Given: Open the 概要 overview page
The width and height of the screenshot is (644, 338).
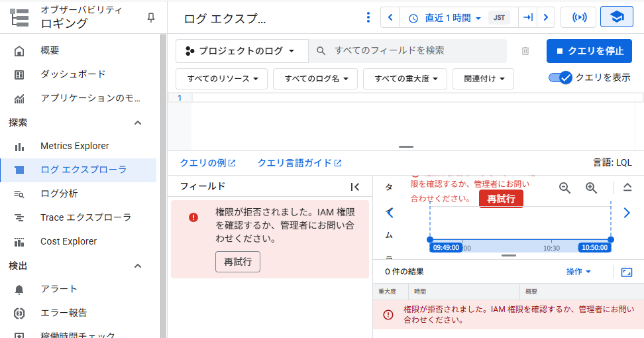Looking at the screenshot, I should point(50,50).
